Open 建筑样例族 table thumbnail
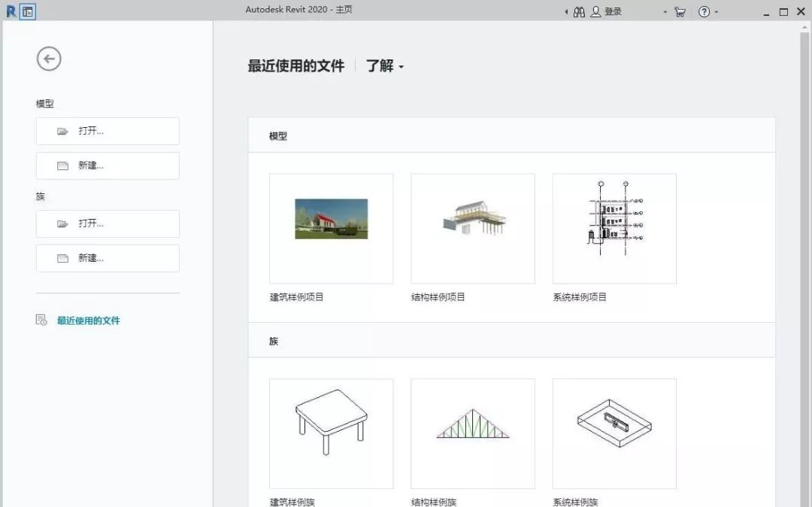This screenshot has height=507, width=812. point(331,433)
